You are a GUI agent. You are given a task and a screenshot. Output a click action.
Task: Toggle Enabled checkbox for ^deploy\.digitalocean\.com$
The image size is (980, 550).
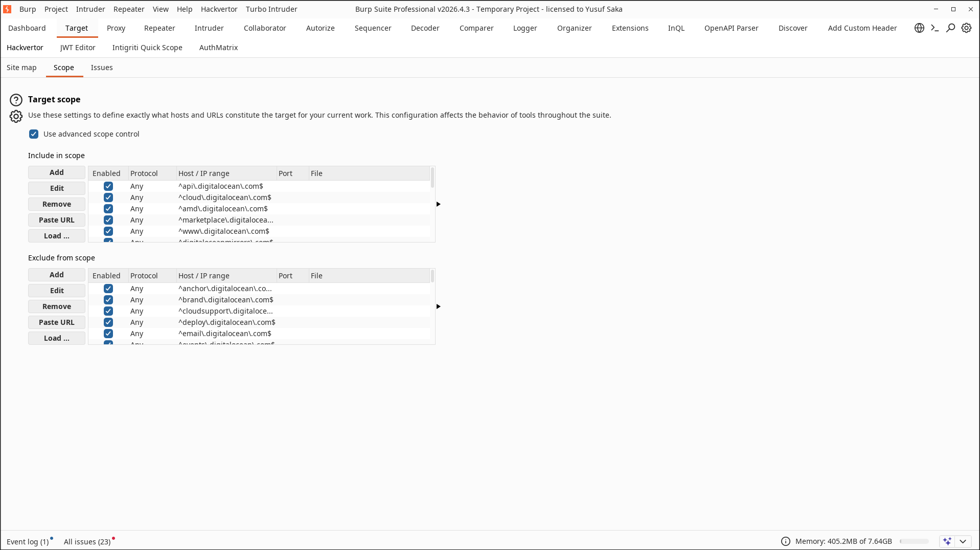point(108,322)
